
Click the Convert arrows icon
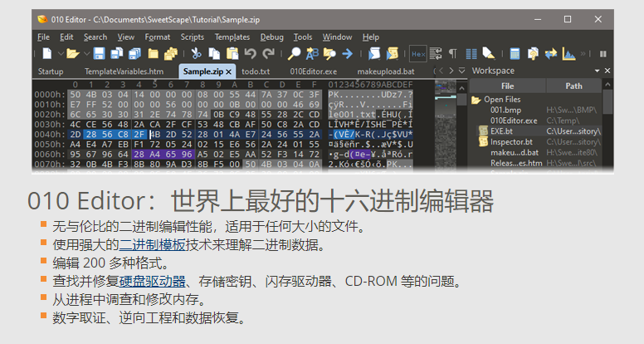[x=551, y=53]
